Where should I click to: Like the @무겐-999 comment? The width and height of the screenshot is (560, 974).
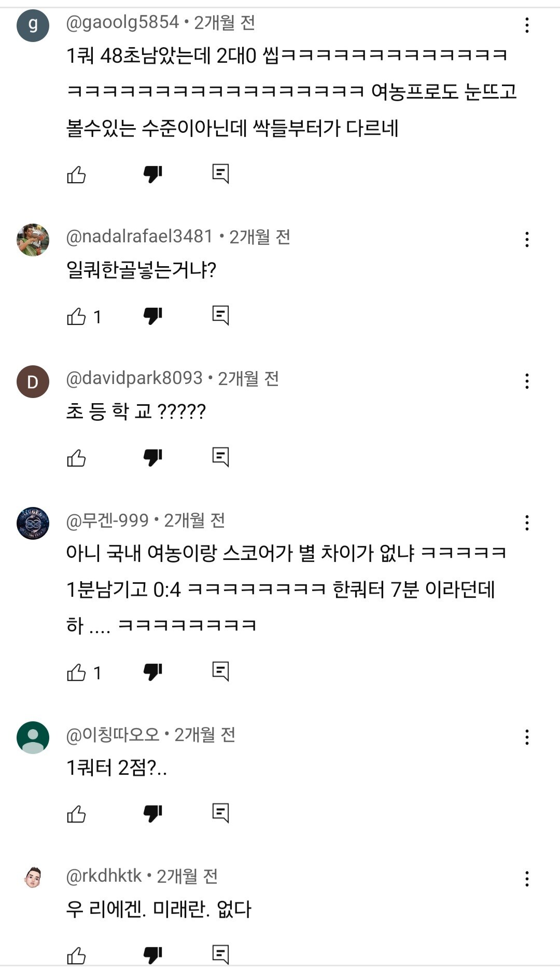coord(76,673)
